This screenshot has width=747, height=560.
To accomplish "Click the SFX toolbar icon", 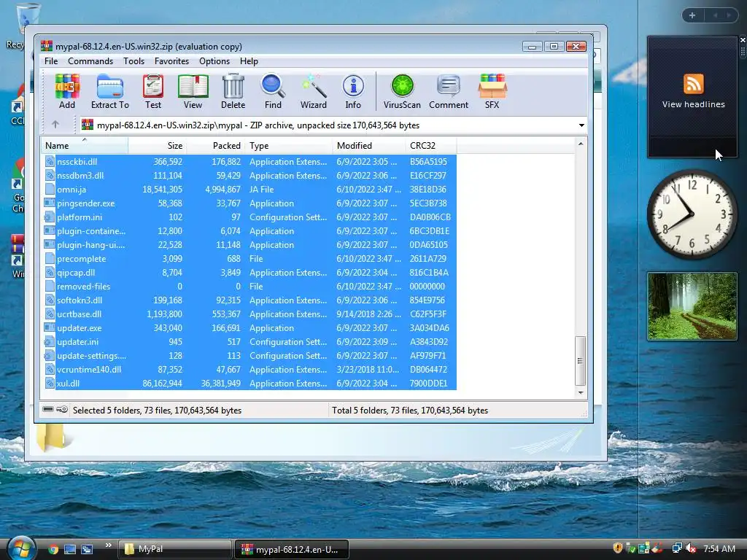I will point(492,91).
